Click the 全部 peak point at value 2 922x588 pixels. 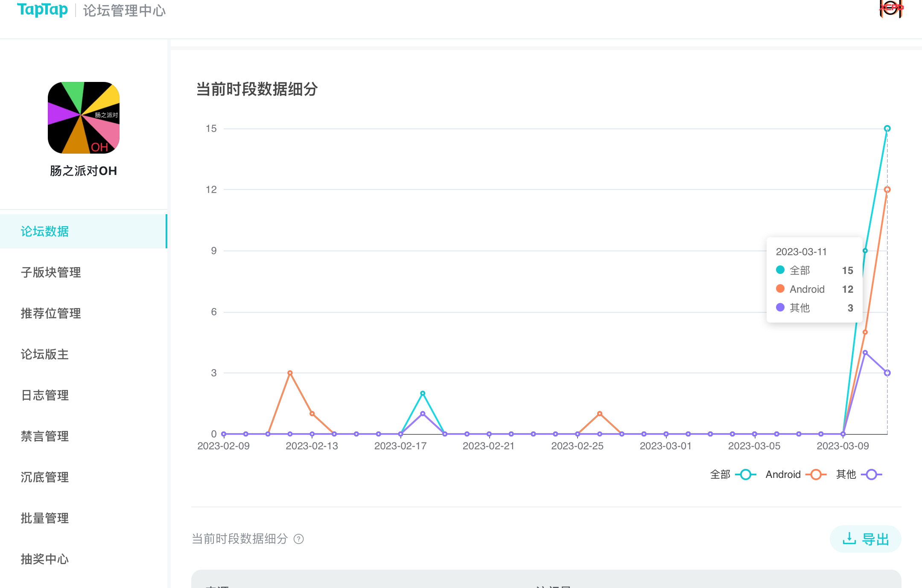click(423, 393)
